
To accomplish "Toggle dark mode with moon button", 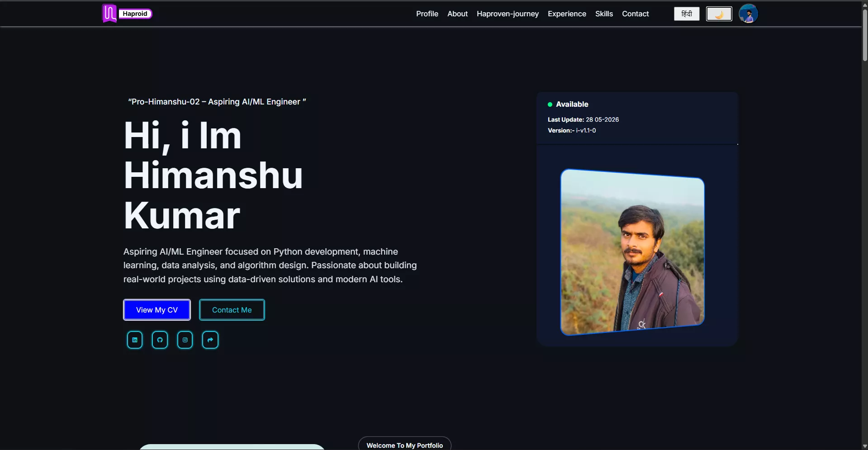I will click(719, 14).
